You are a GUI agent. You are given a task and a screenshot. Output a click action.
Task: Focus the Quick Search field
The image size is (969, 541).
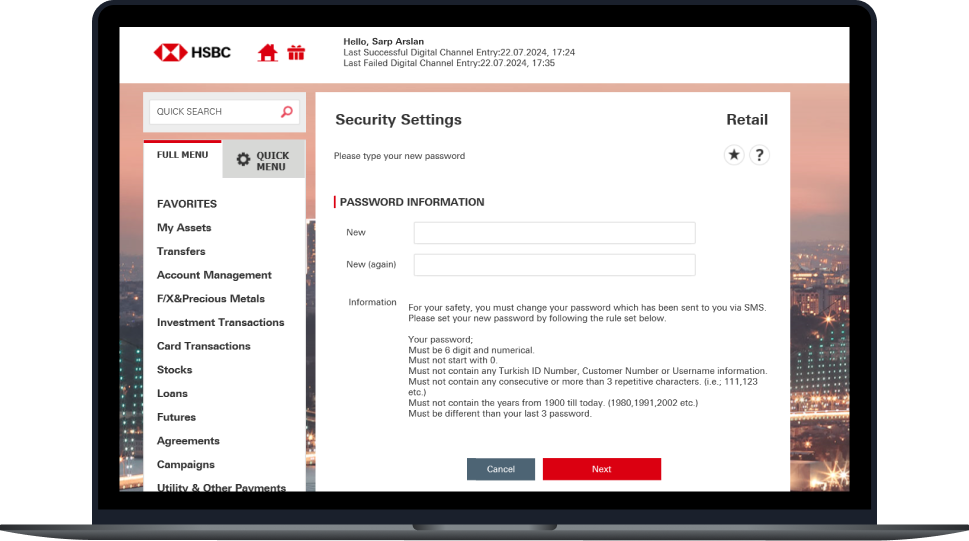[x=213, y=112]
